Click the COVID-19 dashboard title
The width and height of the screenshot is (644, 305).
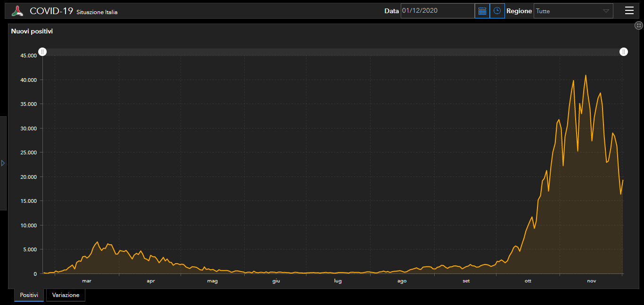[51, 11]
